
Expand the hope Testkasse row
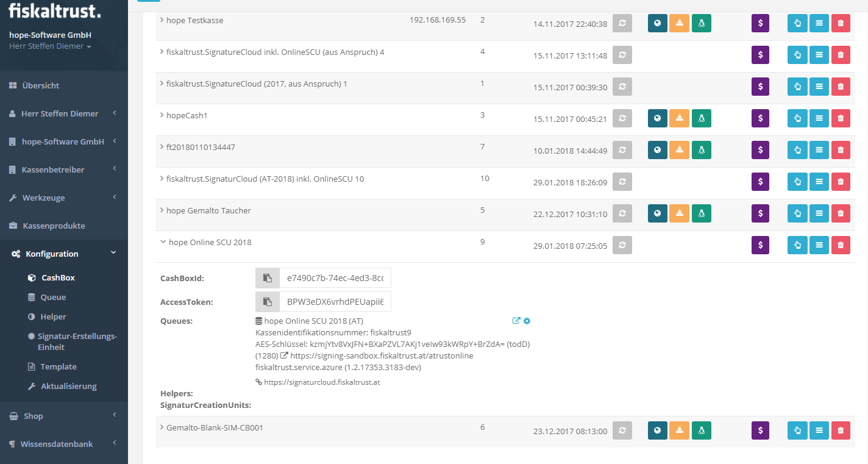[162, 20]
